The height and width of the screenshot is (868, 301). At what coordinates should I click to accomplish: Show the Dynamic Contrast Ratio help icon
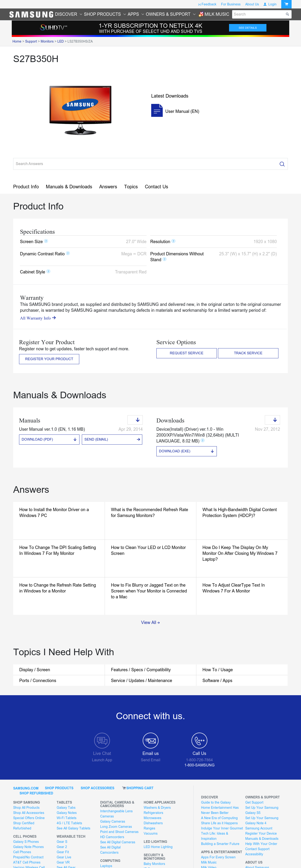click(x=68, y=253)
